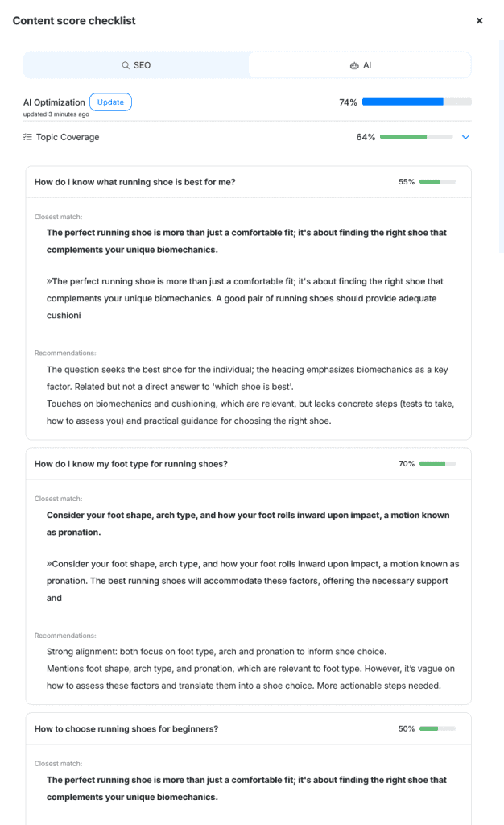Click the AI Optimization 74% progress bar
The height and width of the screenshot is (825, 504).
click(416, 102)
